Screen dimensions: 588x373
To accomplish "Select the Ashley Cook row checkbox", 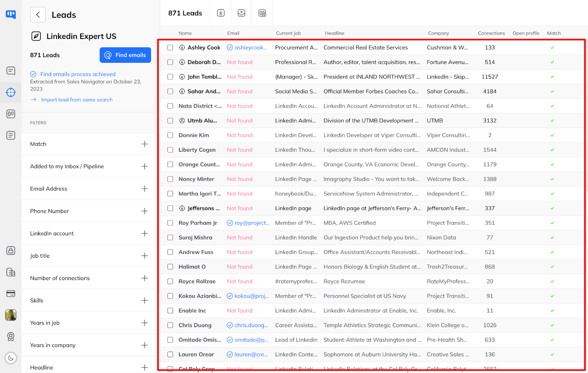I will (170, 47).
